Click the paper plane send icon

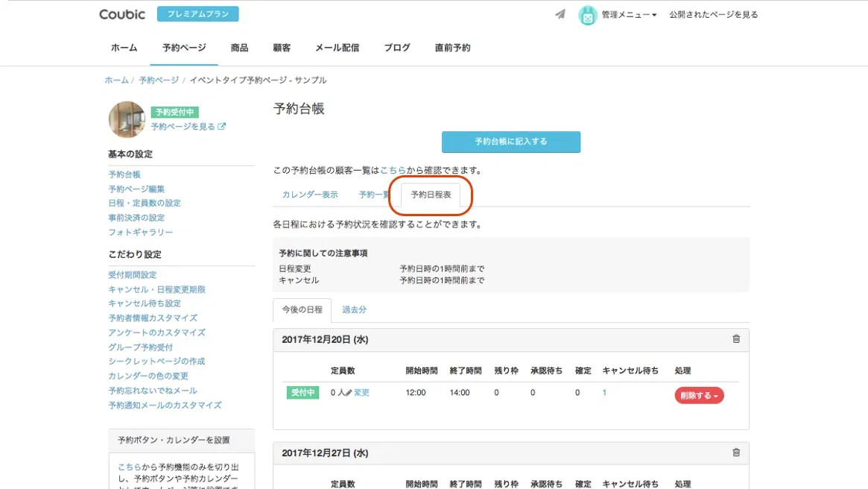pyautogui.click(x=560, y=14)
